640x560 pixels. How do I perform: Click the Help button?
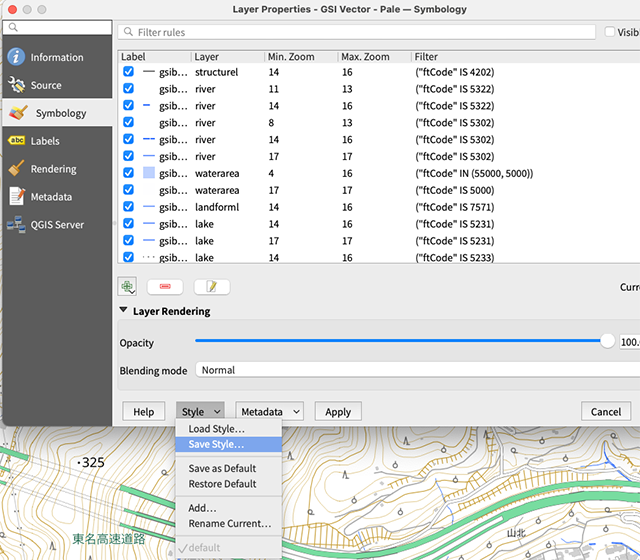pos(144,411)
